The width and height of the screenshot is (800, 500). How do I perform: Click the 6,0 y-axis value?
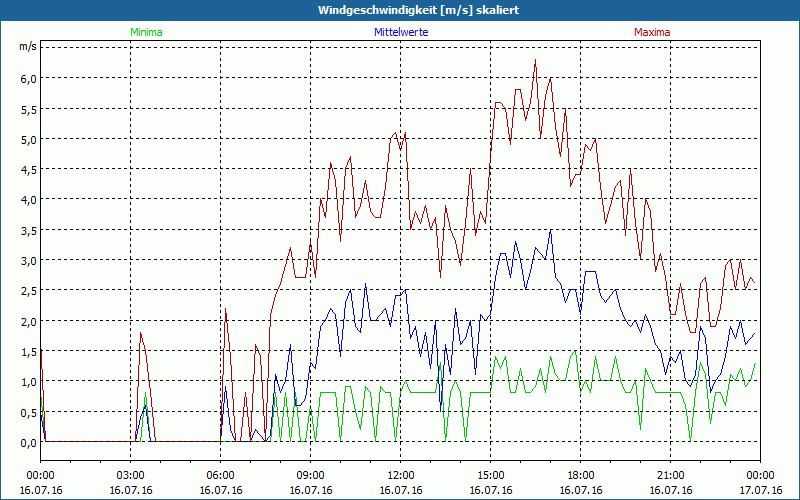[29, 79]
